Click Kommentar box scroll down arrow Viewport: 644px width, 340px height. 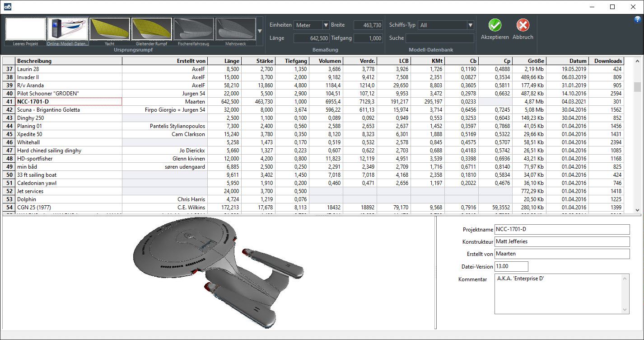[x=625, y=310]
